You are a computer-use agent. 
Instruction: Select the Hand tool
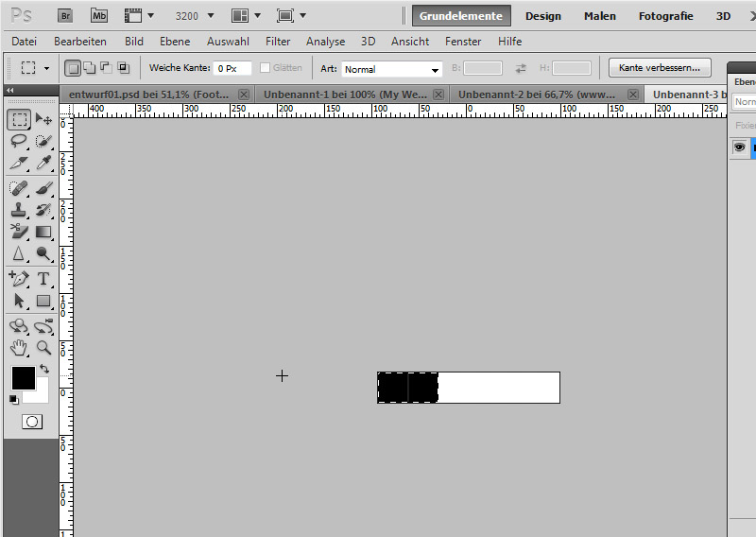(19, 348)
